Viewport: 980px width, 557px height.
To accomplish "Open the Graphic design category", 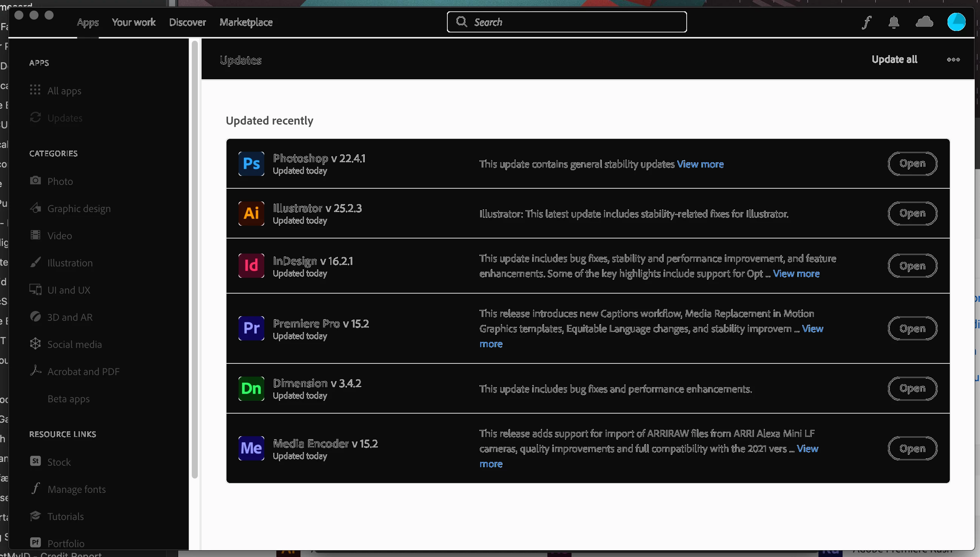I will click(79, 208).
